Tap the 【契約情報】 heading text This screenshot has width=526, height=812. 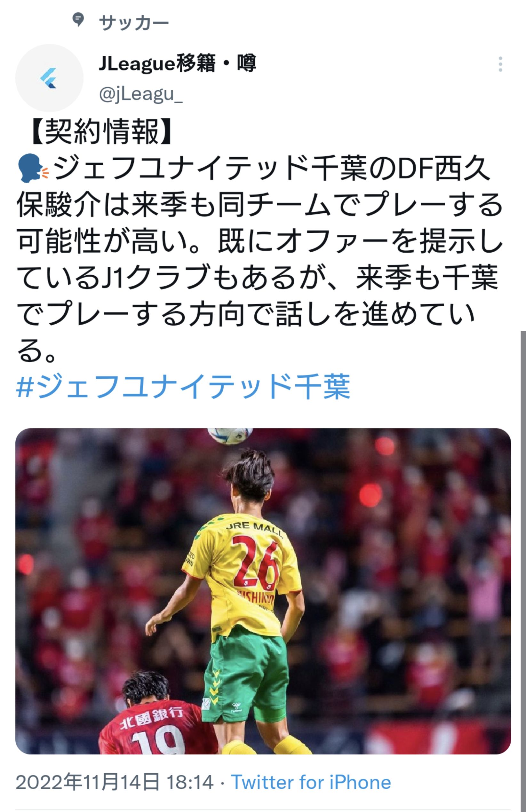tap(101, 132)
